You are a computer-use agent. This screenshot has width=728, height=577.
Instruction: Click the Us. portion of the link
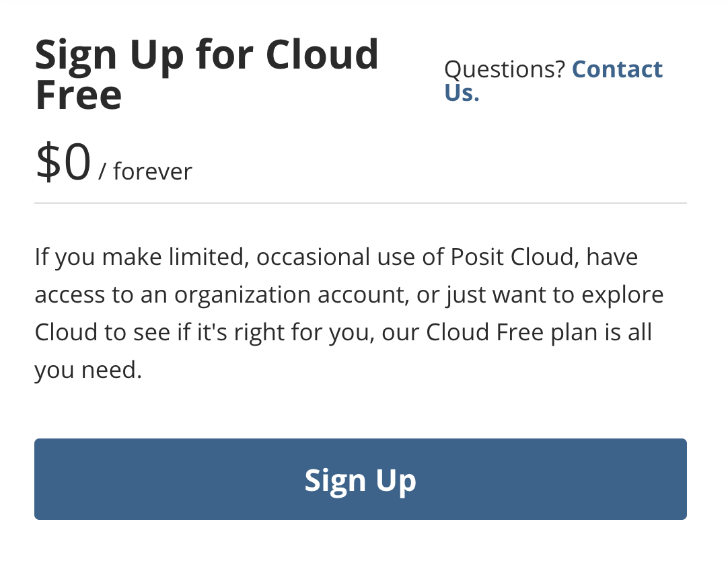pos(461,93)
